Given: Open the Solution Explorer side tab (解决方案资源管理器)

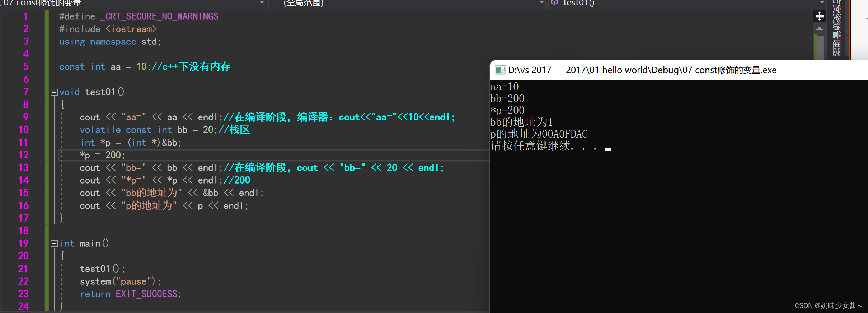Looking at the screenshot, I should [x=837, y=28].
